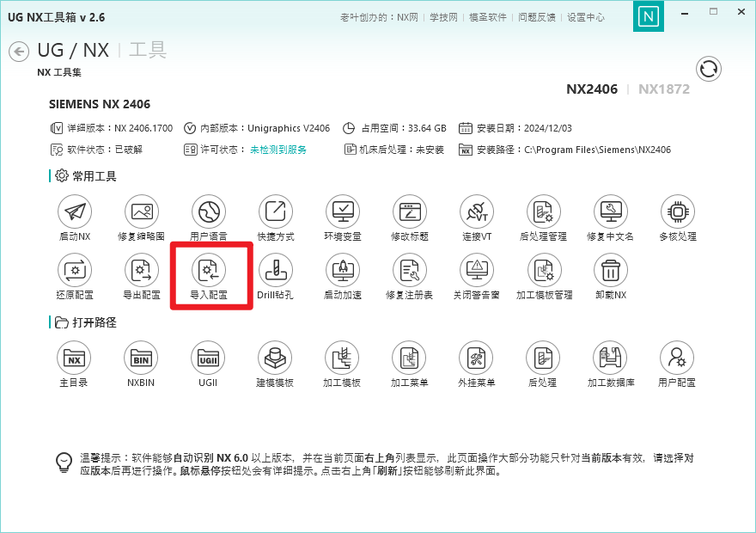Open the 修改标题 tool

point(410,211)
